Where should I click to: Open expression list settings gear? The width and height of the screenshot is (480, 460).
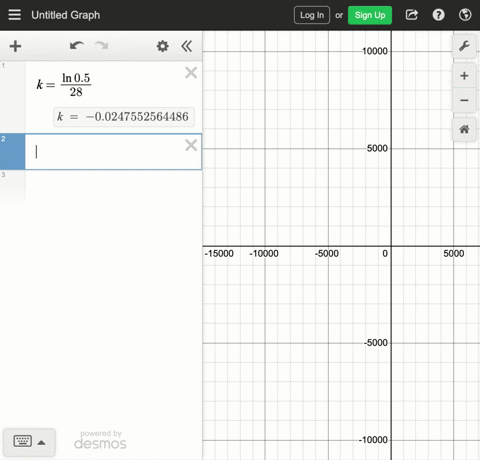163,46
